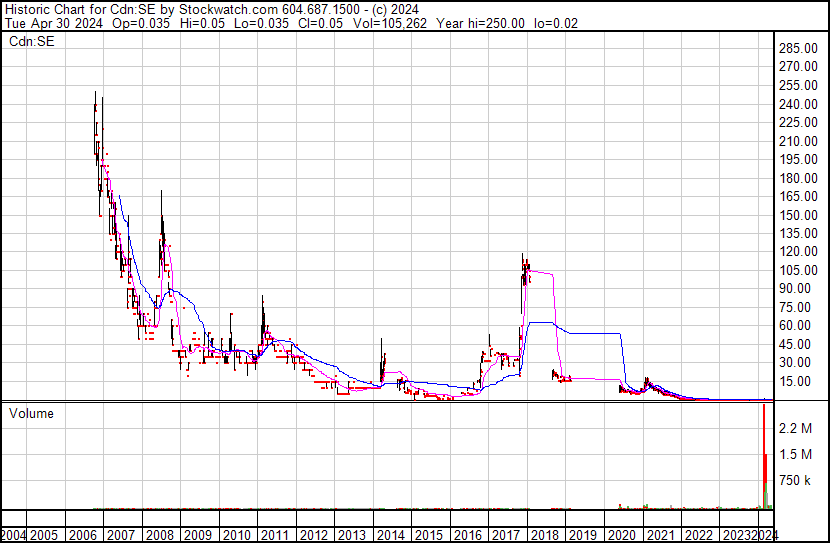Image resolution: width=830 pixels, height=543 pixels.
Task: Click the 2.2 M volume axis label
Action: 795,428
